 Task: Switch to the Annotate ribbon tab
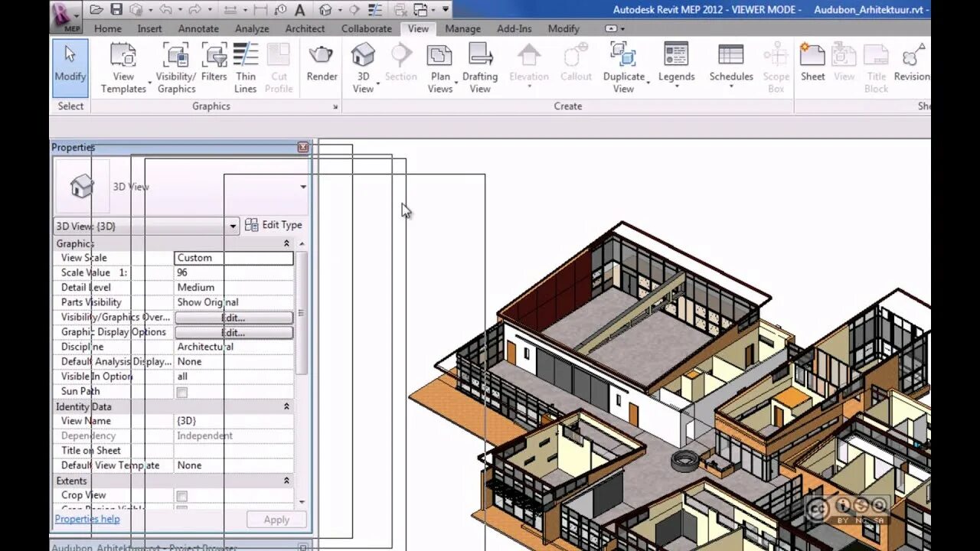(198, 28)
